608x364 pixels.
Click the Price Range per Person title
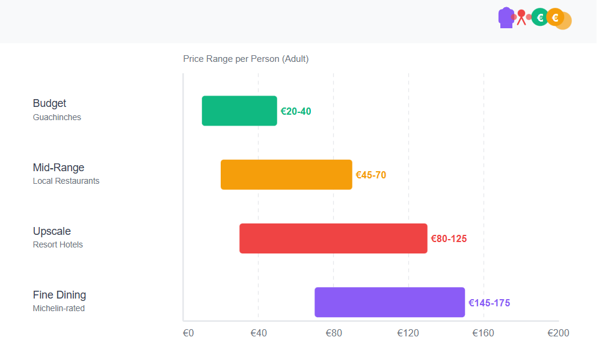(x=246, y=59)
